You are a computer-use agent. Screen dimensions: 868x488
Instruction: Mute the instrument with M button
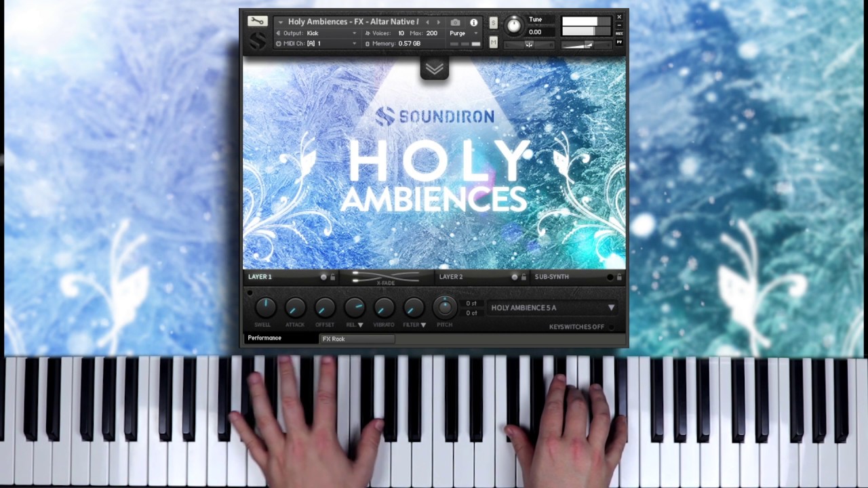click(x=493, y=42)
